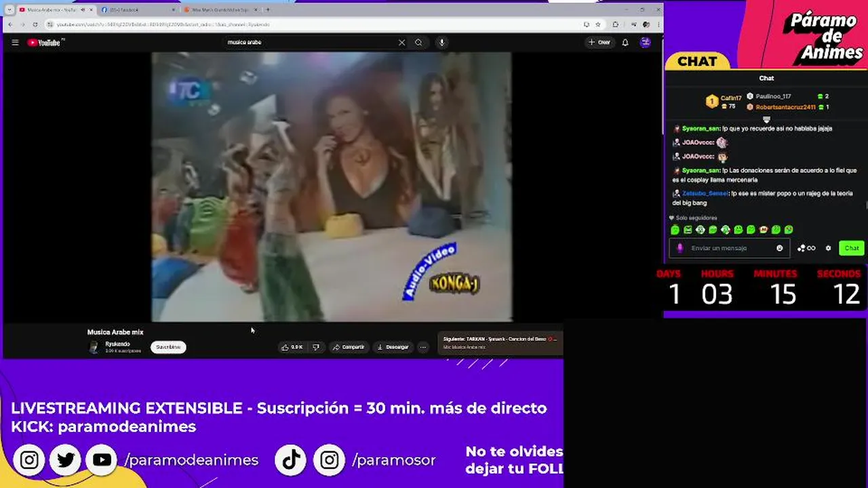The width and height of the screenshot is (868, 488).
Task: Open the emoji picker in chat input
Action: click(780, 248)
